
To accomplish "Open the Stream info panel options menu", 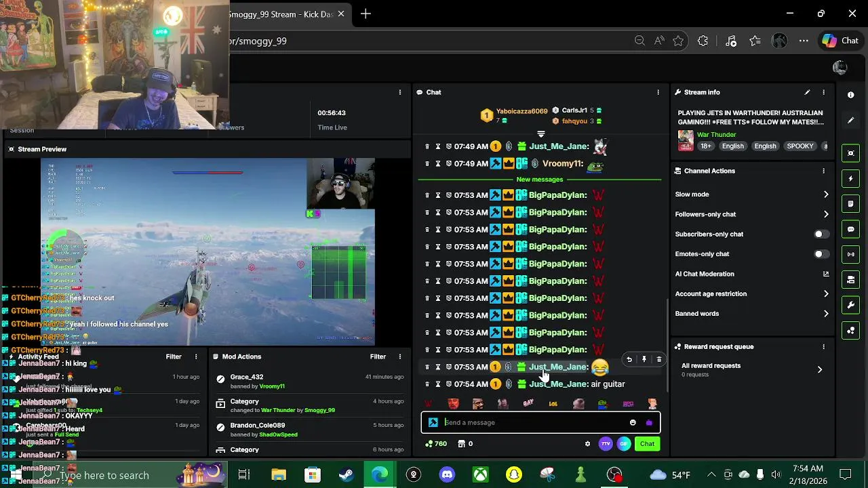I will click(x=824, y=92).
